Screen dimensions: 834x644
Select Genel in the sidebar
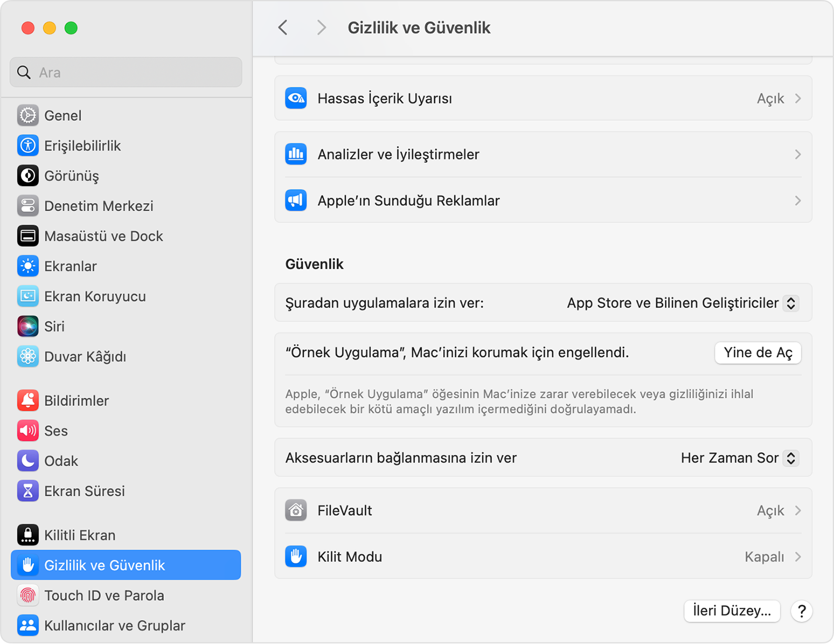(x=126, y=116)
